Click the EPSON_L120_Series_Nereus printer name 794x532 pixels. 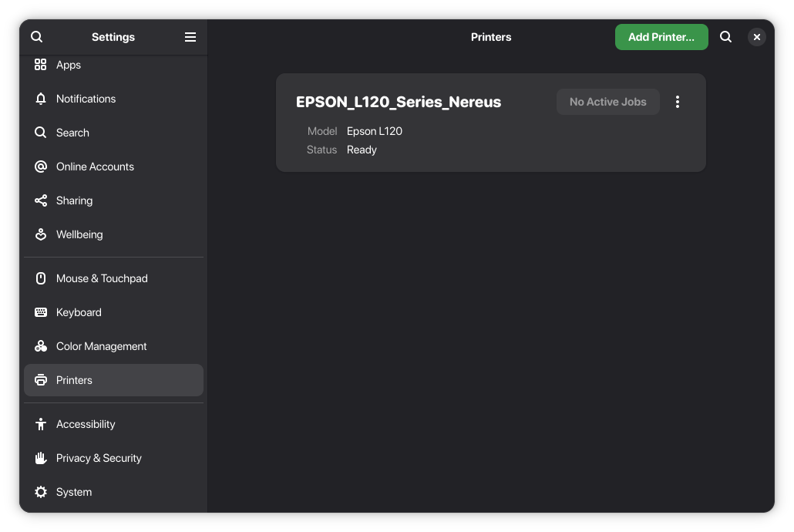tap(399, 103)
